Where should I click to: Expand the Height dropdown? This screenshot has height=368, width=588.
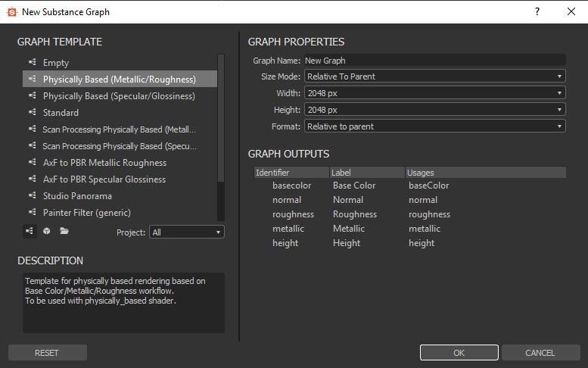tap(434, 110)
